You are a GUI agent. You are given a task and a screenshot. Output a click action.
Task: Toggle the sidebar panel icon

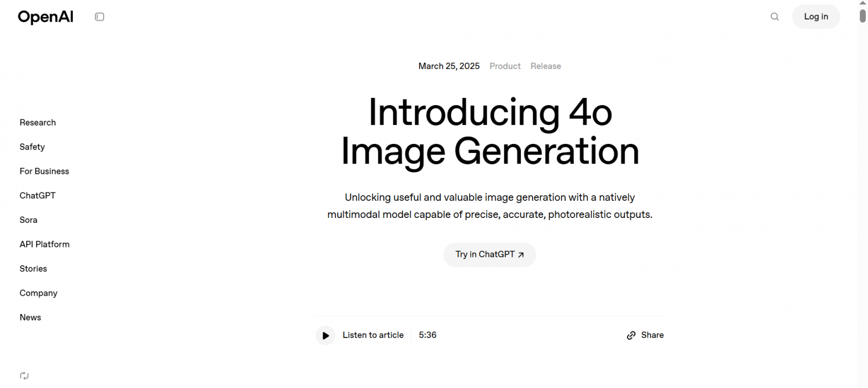pos(100,17)
